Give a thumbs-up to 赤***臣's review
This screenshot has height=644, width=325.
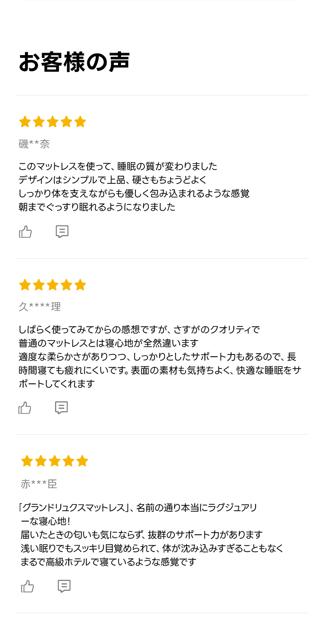pos(28,586)
